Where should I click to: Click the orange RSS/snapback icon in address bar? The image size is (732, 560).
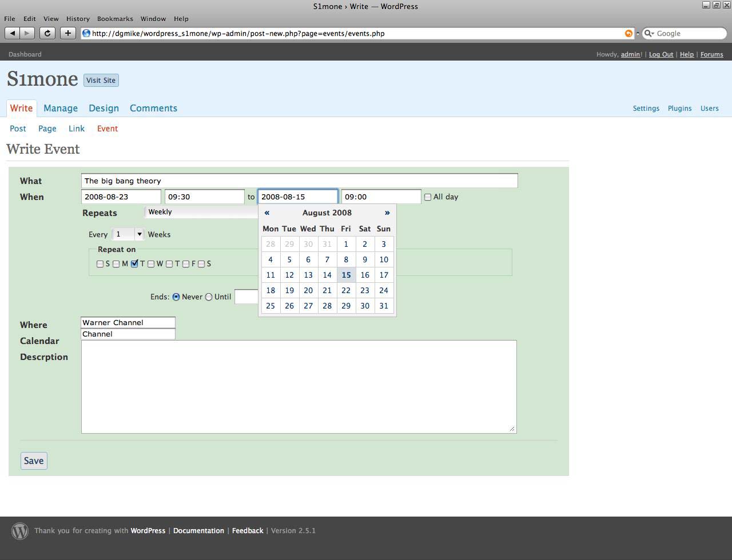628,33
